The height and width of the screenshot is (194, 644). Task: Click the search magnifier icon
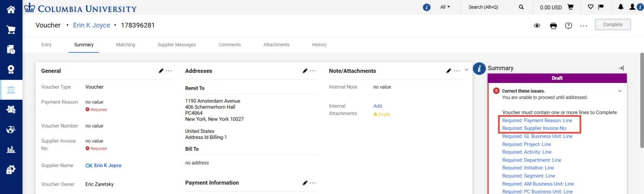pos(521,7)
